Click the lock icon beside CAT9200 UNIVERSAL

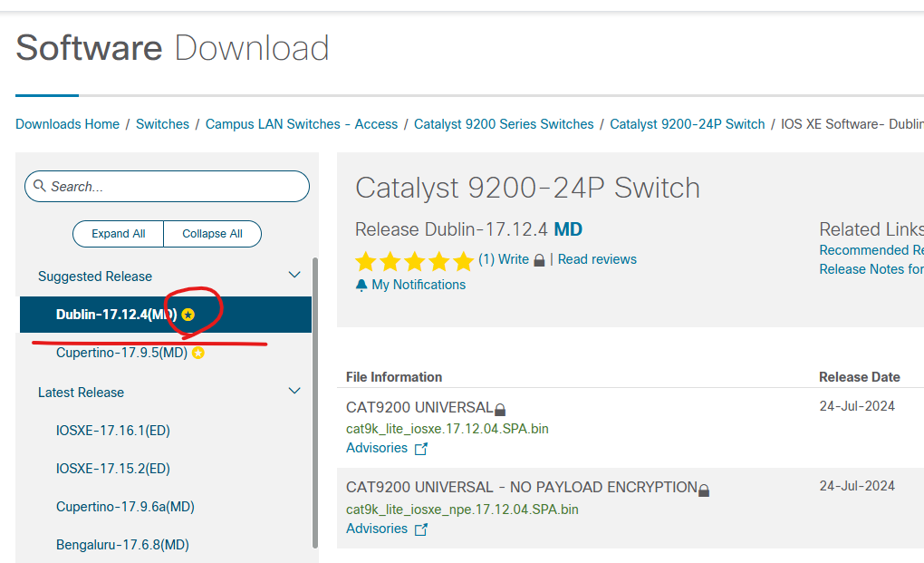[500, 409]
